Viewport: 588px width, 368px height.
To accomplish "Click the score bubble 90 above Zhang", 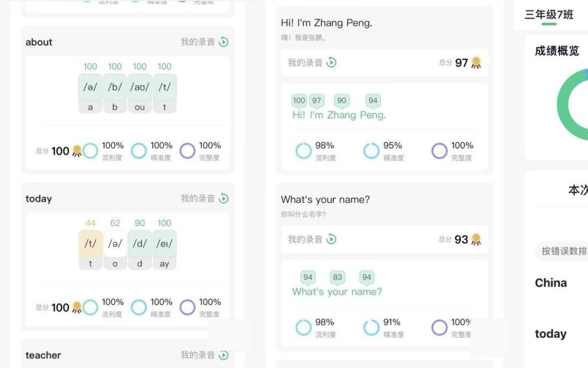I will (342, 101).
